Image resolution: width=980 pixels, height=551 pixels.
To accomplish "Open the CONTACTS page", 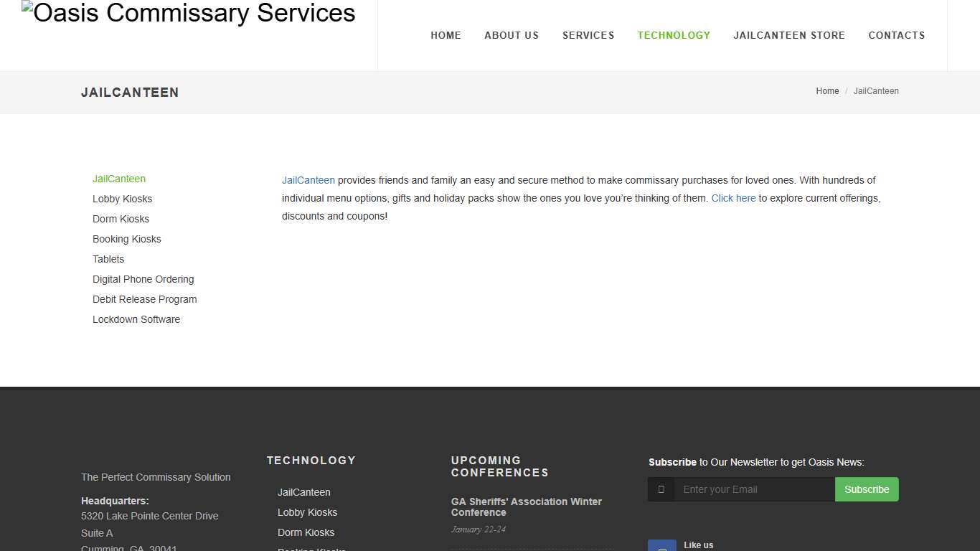I will (x=897, y=35).
